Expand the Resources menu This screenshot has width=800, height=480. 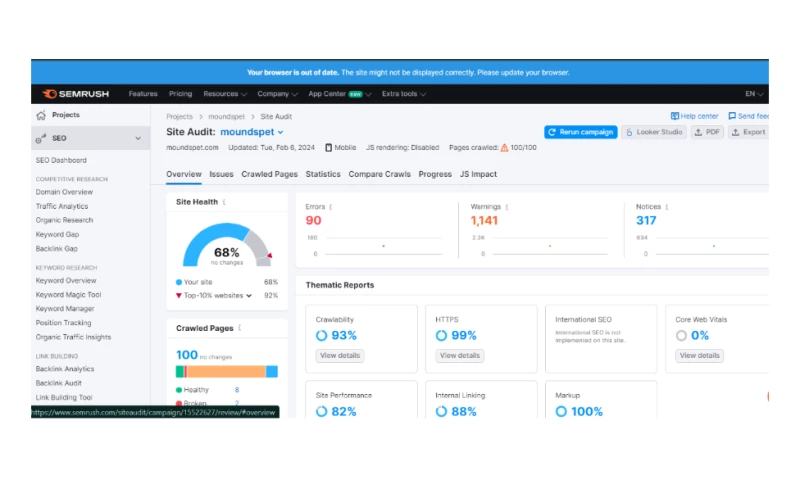point(225,94)
